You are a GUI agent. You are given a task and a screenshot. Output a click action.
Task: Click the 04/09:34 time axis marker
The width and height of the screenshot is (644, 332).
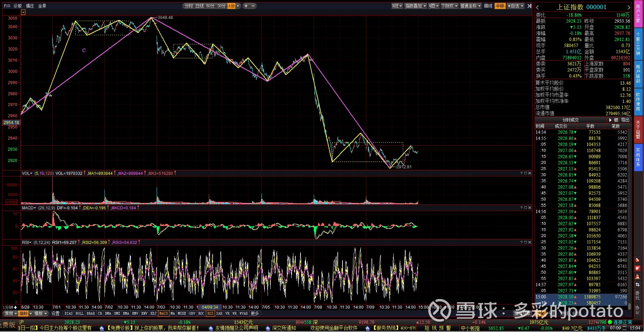pos(210,307)
